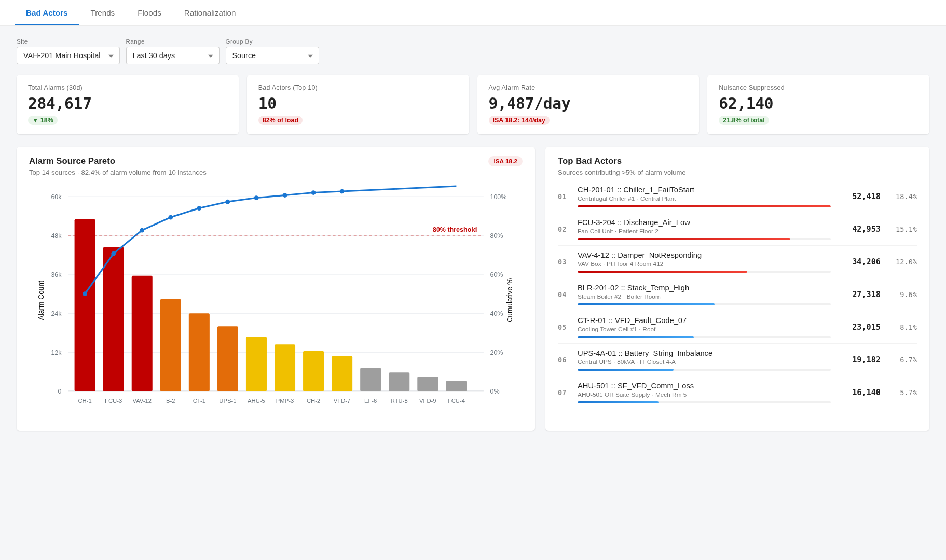Go to the Rationalization tab
Image resolution: width=946 pixels, height=560 pixels.
point(210,12)
